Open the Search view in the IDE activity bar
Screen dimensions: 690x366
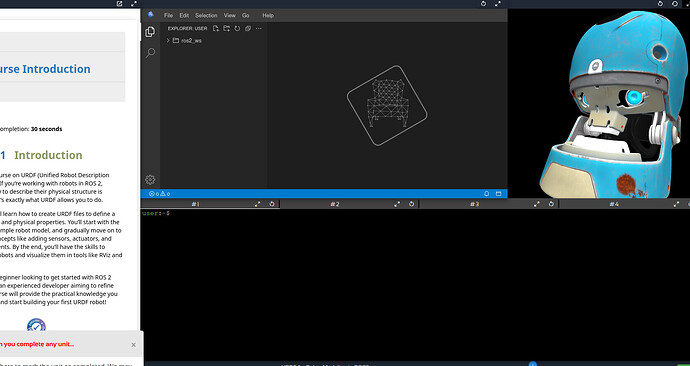(150, 53)
